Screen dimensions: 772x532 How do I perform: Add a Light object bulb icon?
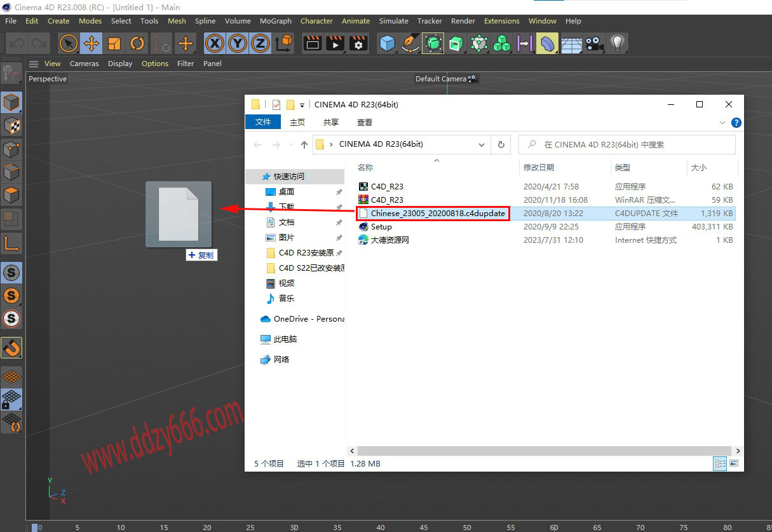click(x=616, y=43)
